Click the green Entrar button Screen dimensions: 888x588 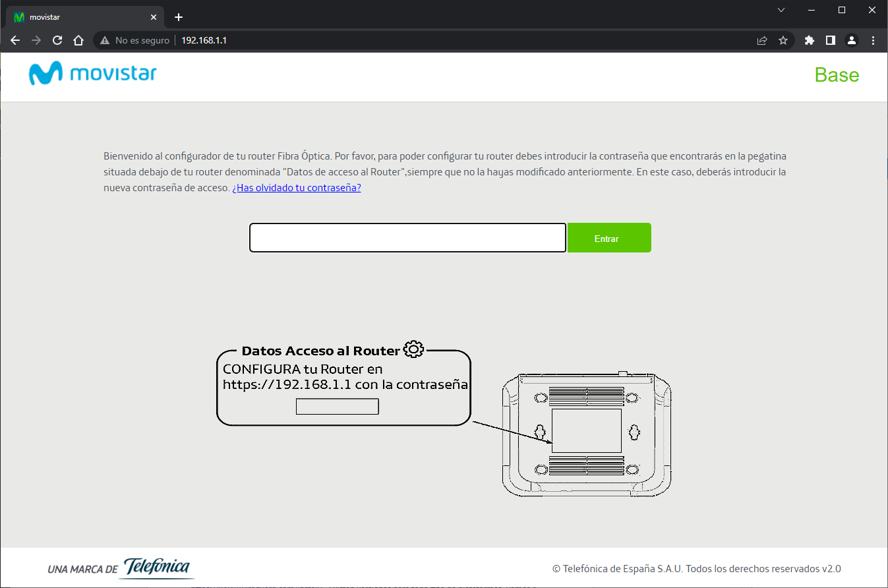(609, 238)
